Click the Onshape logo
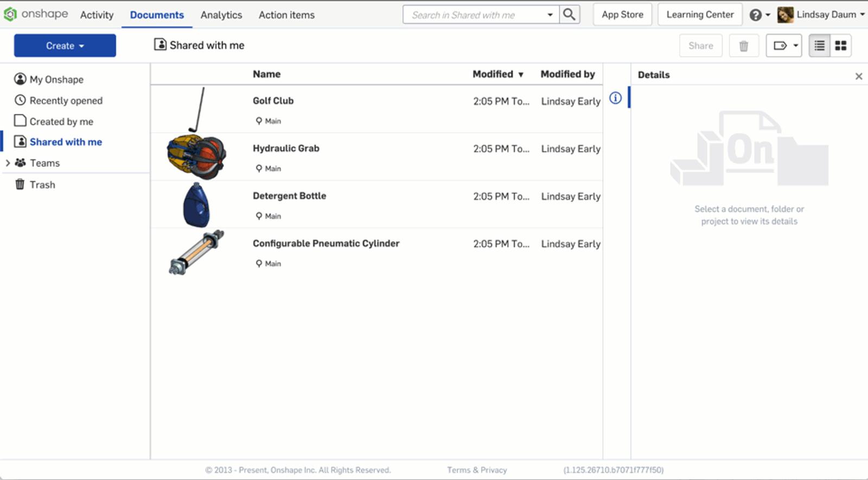Screen dimensions: 868x480 pyautogui.click(x=36, y=14)
